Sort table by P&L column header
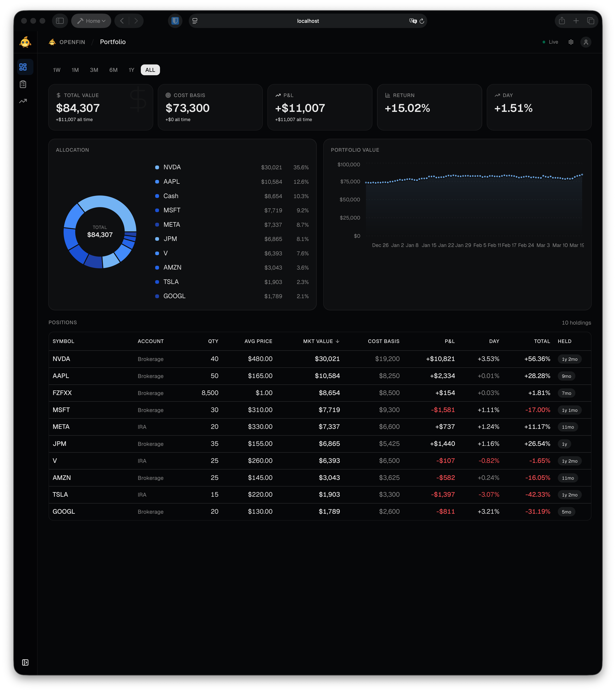Image resolution: width=616 pixels, height=692 pixels. (449, 341)
